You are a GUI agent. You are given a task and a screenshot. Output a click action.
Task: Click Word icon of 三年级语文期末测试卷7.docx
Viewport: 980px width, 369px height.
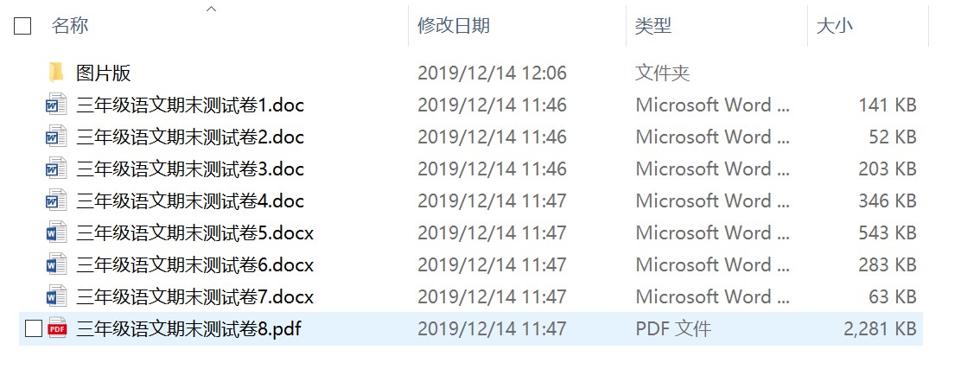pyautogui.click(x=56, y=296)
